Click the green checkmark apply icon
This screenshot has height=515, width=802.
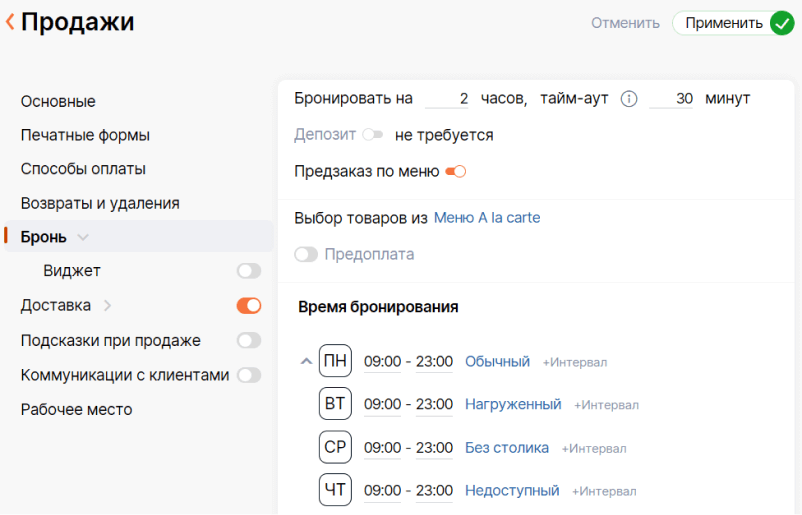[782, 23]
